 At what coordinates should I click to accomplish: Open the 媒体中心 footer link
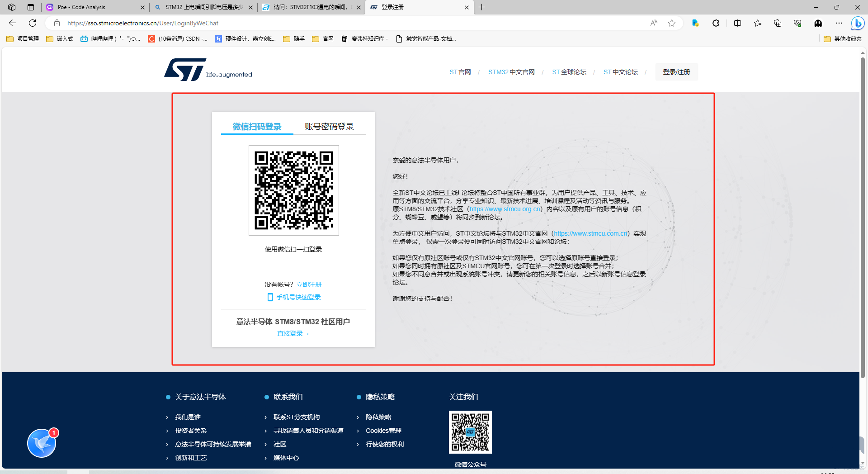(x=286, y=458)
